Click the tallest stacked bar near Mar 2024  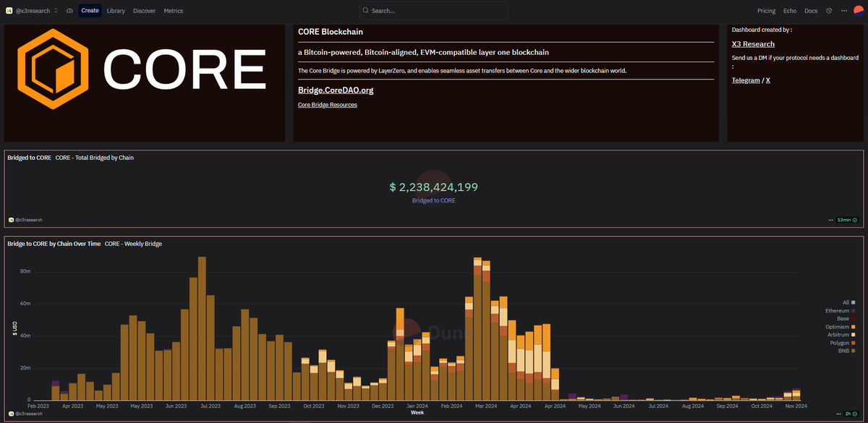[x=477, y=329]
